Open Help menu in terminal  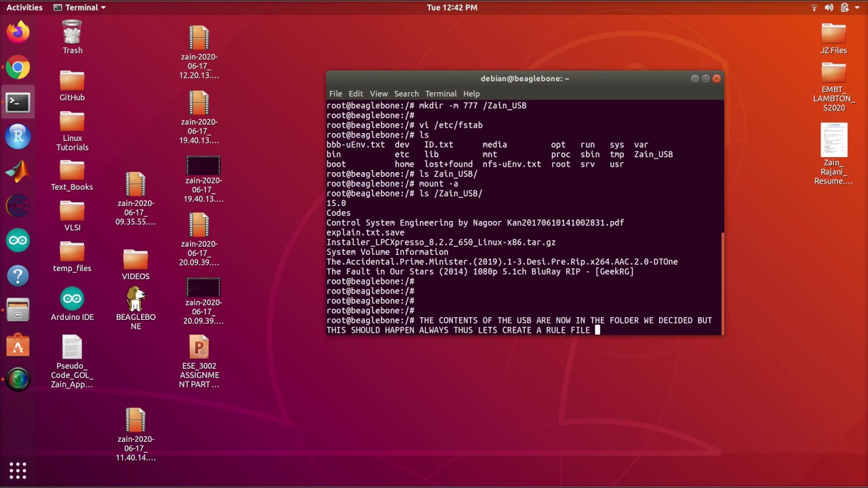click(x=471, y=94)
